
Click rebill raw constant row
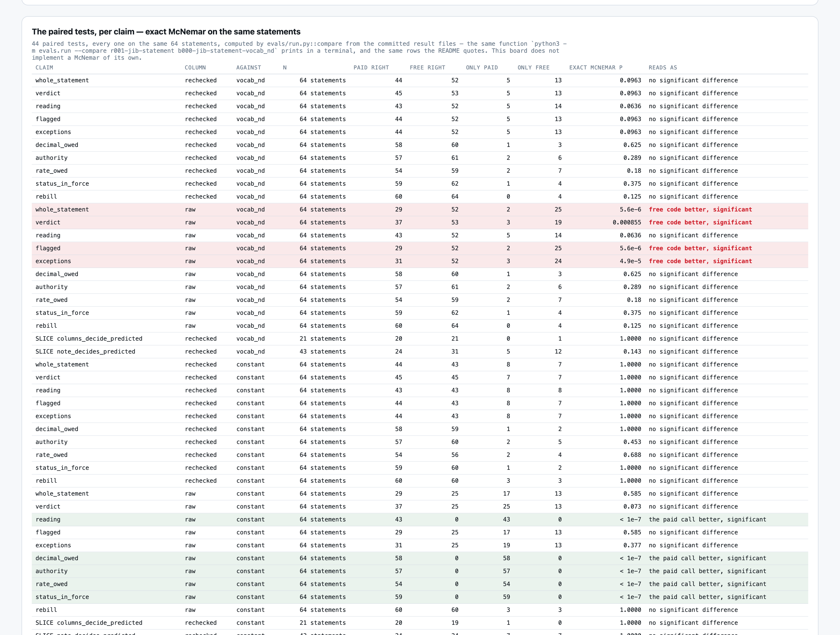(x=420, y=609)
